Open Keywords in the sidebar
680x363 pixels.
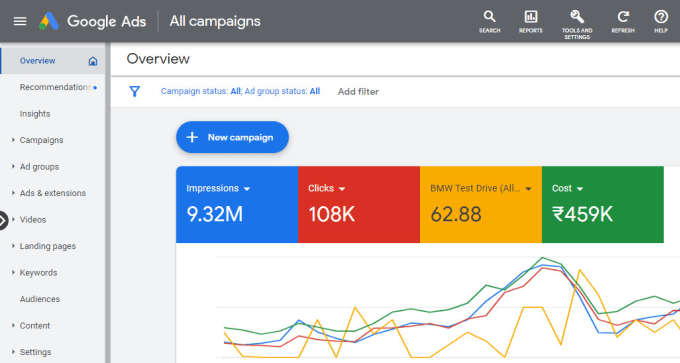38,273
